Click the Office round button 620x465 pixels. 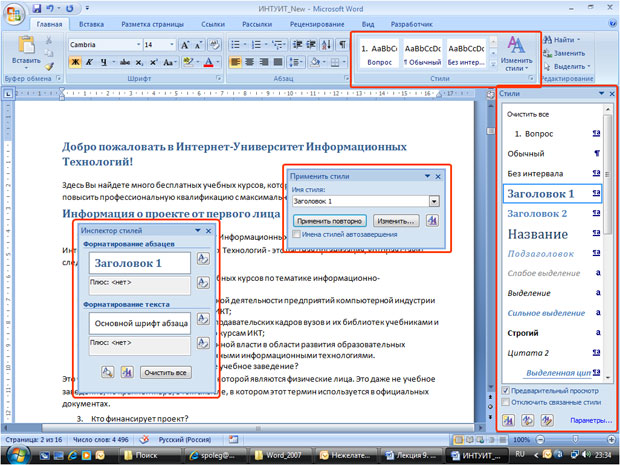point(14,14)
